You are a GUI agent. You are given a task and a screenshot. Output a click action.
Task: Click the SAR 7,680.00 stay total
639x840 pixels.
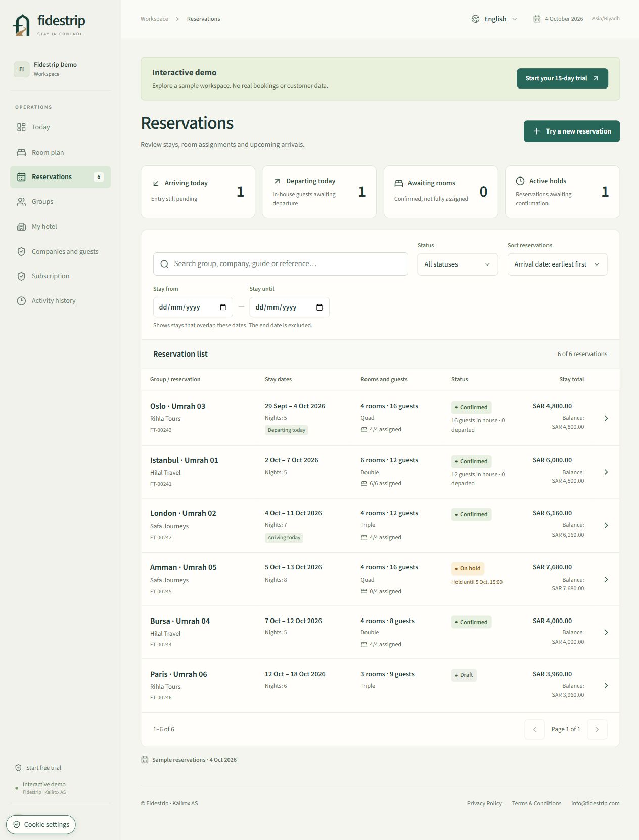pos(552,567)
